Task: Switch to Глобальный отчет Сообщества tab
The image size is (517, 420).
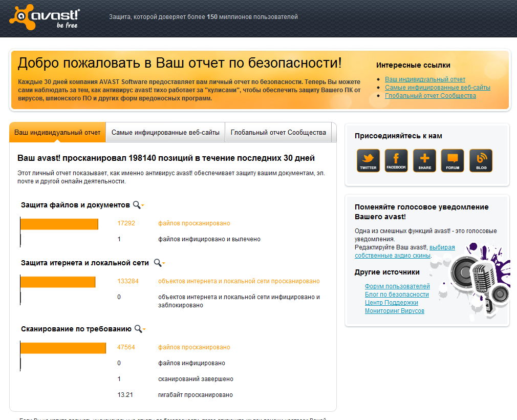Action: tap(278, 132)
